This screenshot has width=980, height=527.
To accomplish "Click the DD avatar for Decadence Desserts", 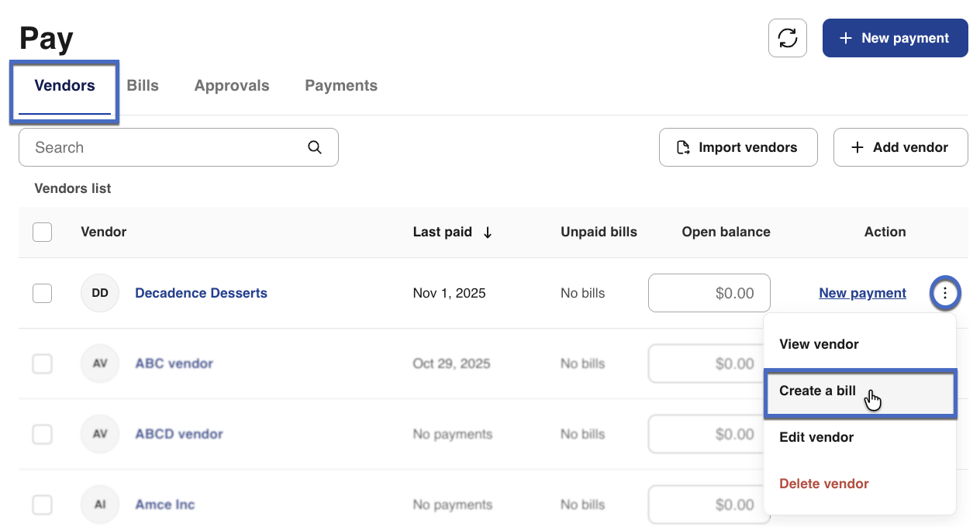I will coord(100,293).
